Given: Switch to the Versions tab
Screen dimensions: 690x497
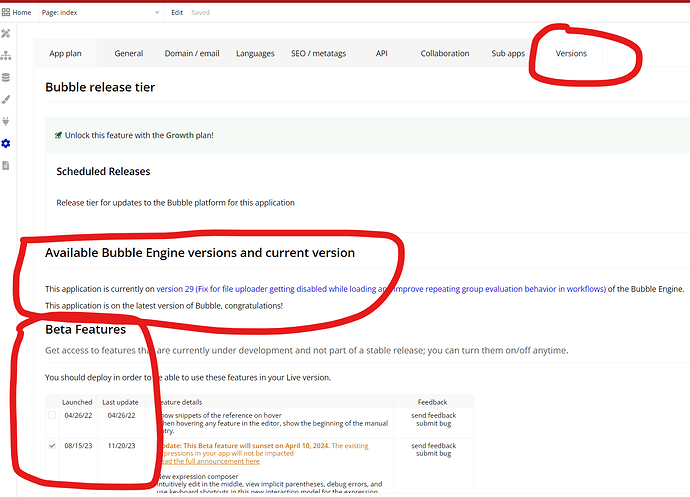Looking at the screenshot, I should click(x=571, y=53).
